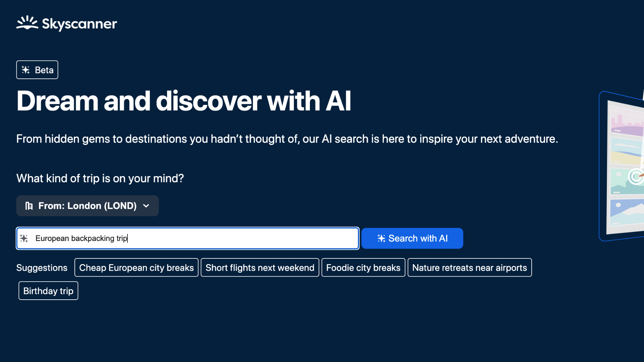Select the 'Cheap European city breaks' suggestion
Screen dimensions: 644x362
136,267
